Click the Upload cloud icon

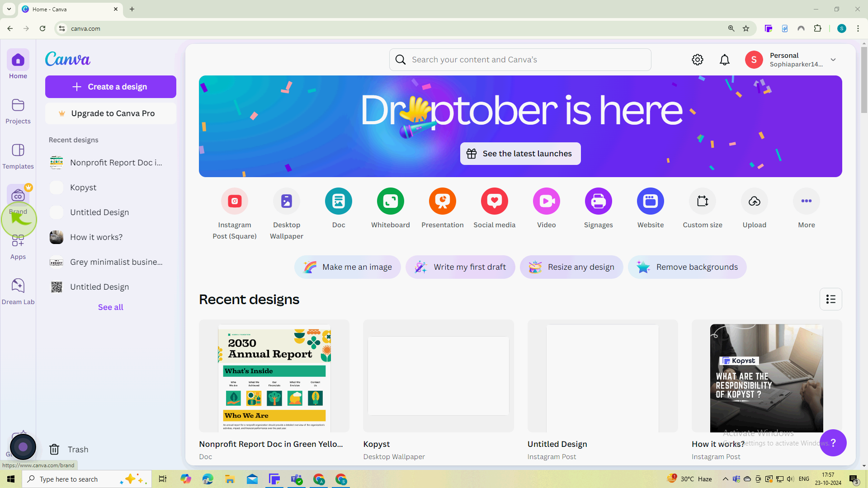(755, 201)
